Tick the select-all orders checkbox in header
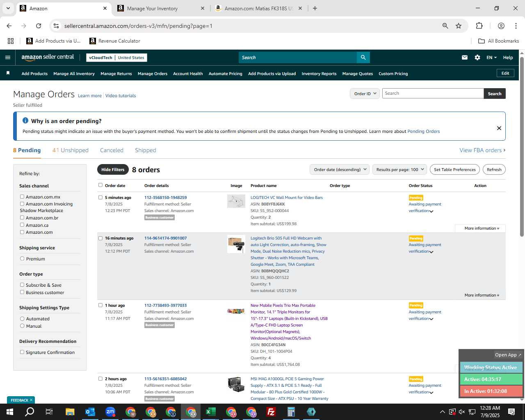The width and height of the screenshot is (525, 420). tap(100, 185)
